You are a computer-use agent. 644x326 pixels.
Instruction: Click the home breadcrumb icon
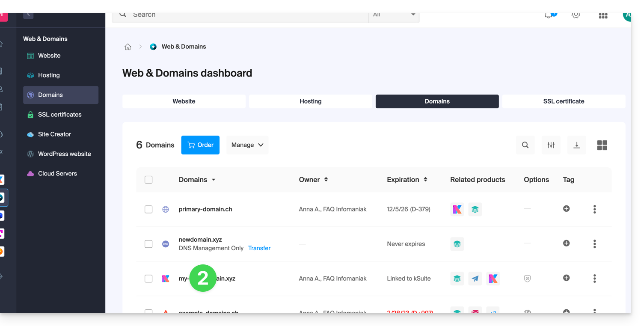click(128, 47)
